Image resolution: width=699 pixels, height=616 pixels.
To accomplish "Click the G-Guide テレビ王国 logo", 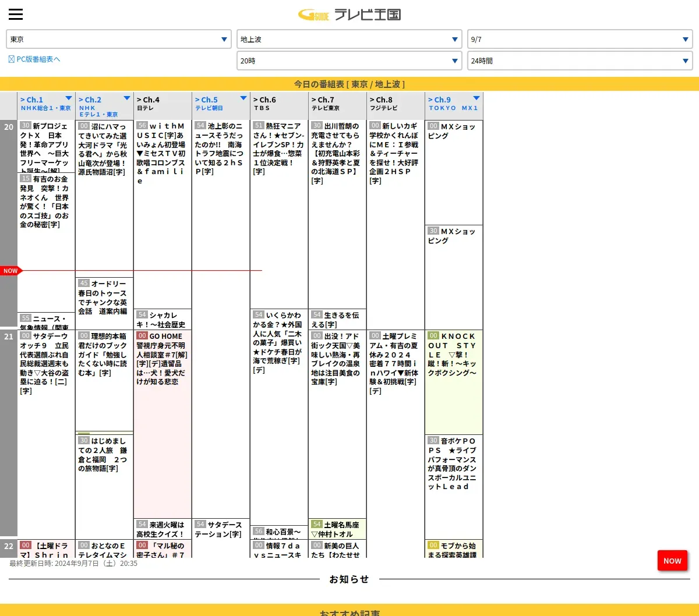I will pos(349,15).
